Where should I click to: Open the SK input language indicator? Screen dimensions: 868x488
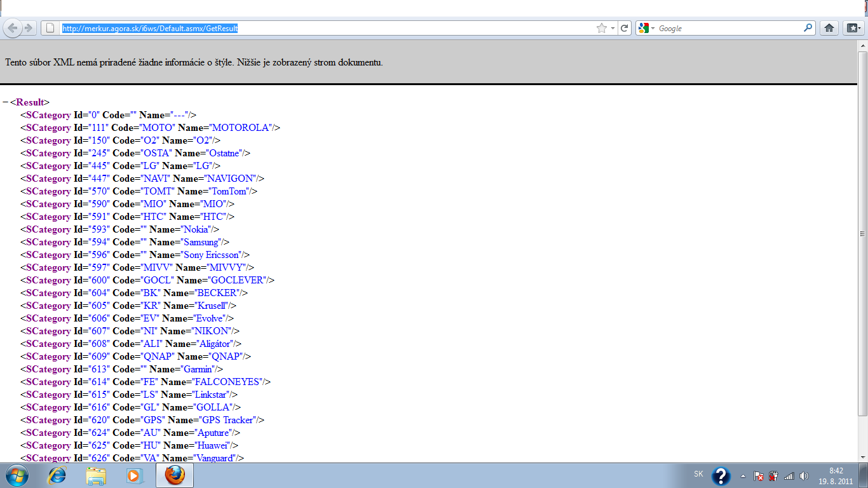coord(698,474)
